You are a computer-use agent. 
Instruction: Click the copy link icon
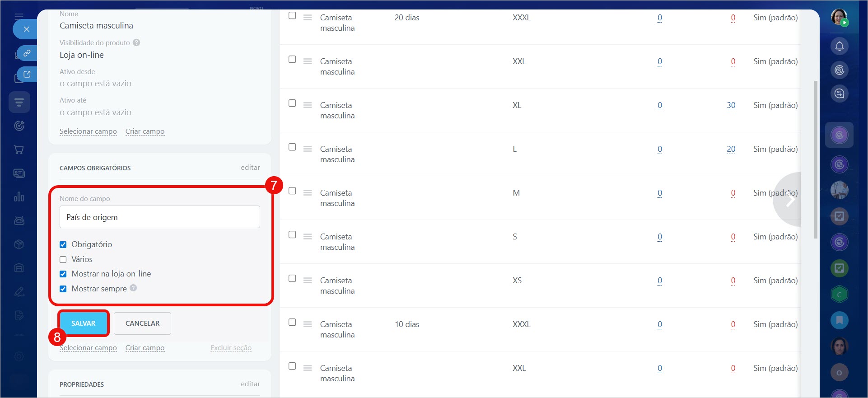27,53
